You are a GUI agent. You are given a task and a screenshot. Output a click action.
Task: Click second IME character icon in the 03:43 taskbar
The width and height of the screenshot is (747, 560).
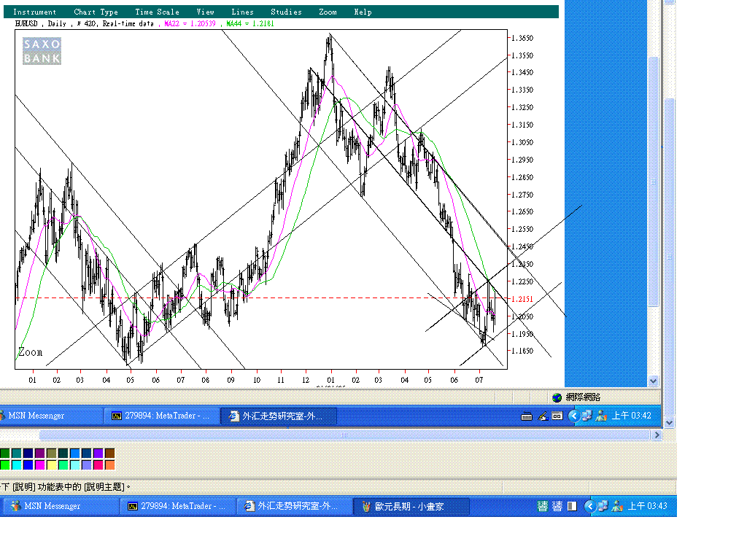557,506
